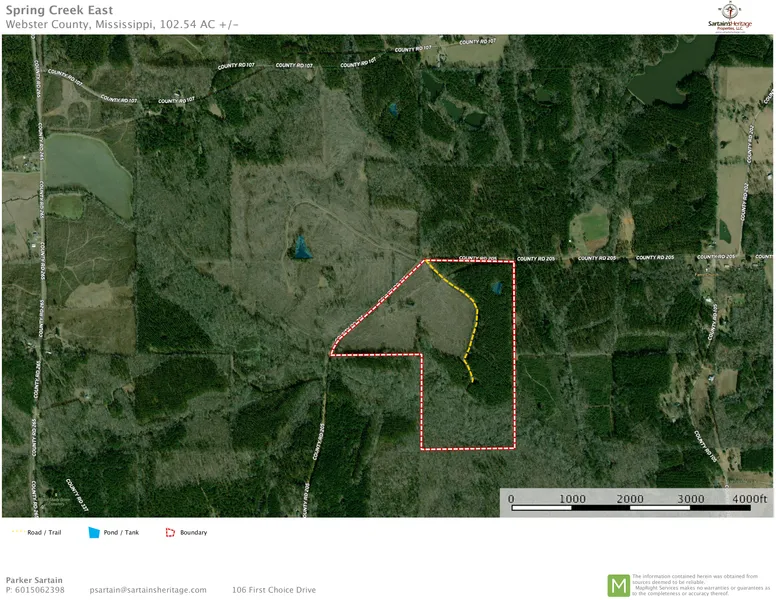This screenshot has width=776, height=600.
Task: Click the psartain@sartainsheritage.com email address
Action: coord(148,590)
